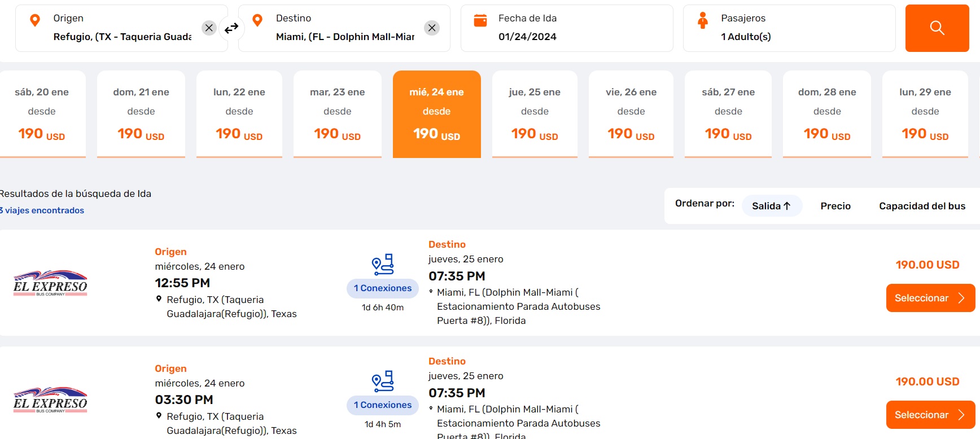Sort results by Salida
The width and height of the screenshot is (980, 439).
[x=771, y=206]
